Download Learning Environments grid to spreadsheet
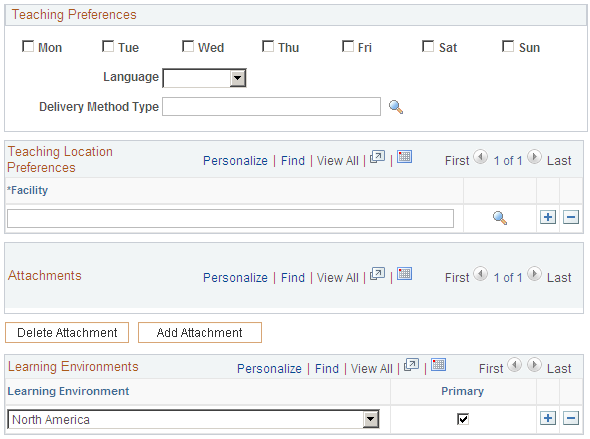590x439 pixels. 438,365
